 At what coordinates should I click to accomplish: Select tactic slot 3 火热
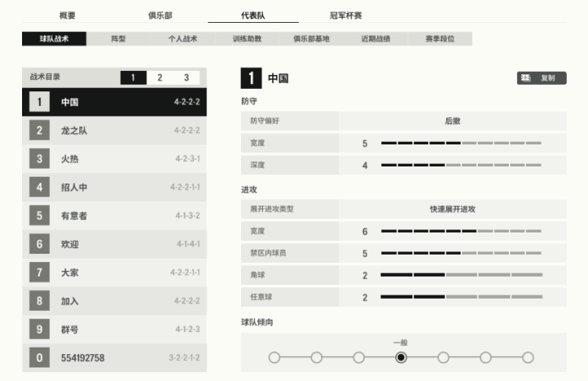point(114,159)
